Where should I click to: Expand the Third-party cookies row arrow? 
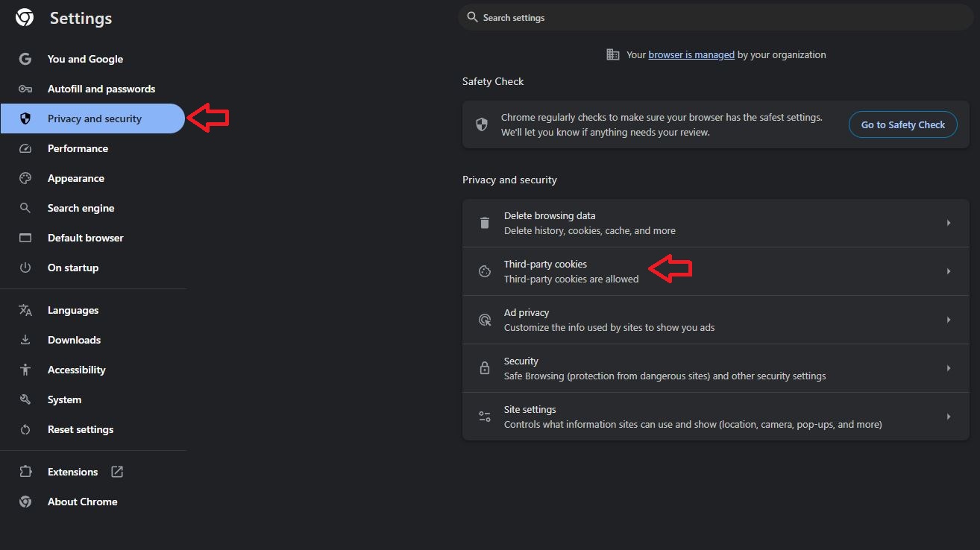[949, 271]
